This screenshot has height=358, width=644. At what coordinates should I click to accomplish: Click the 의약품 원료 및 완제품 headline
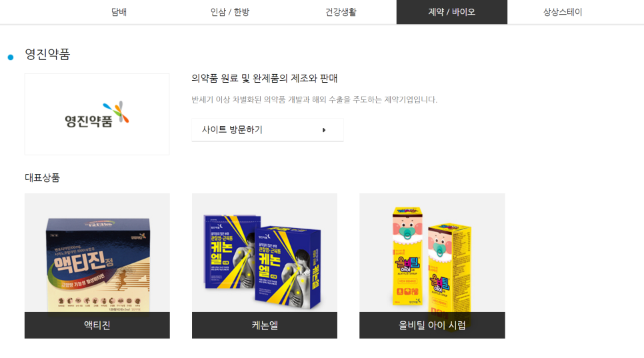tap(265, 79)
